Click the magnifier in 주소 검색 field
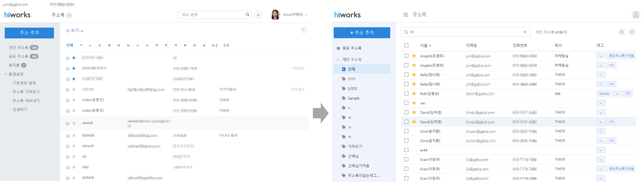The height and width of the screenshot is (182, 644). pyautogui.click(x=247, y=15)
